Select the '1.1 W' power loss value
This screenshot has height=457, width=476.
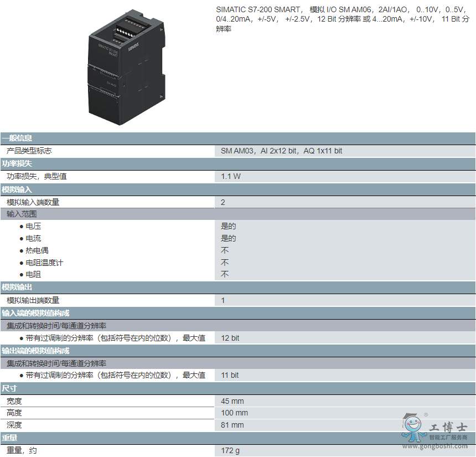(x=231, y=177)
